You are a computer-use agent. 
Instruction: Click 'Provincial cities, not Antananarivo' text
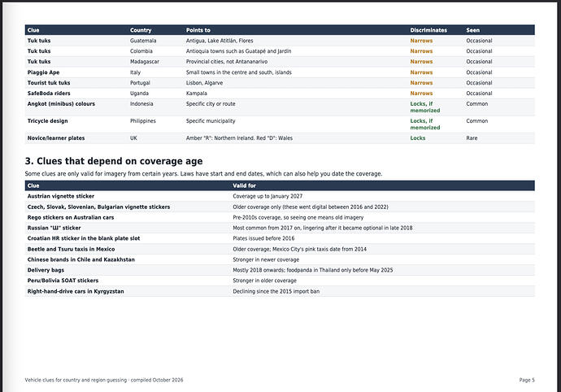point(227,62)
